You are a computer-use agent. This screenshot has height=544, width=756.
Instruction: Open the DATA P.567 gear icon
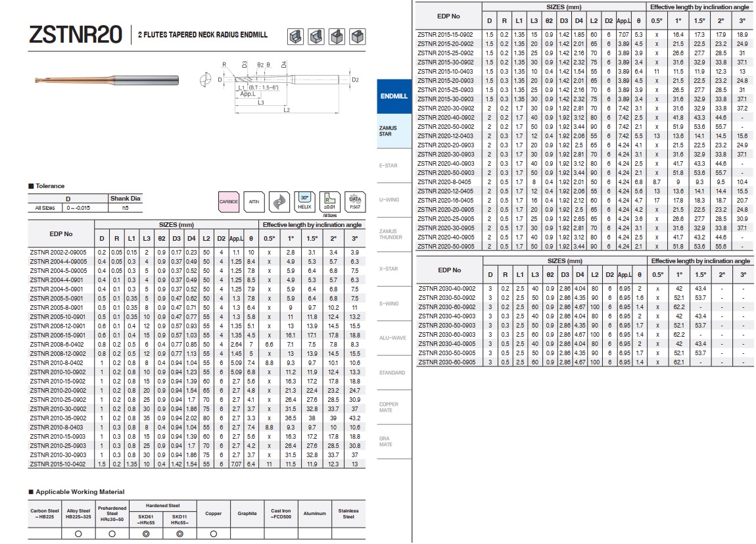[x=355, y=201]
